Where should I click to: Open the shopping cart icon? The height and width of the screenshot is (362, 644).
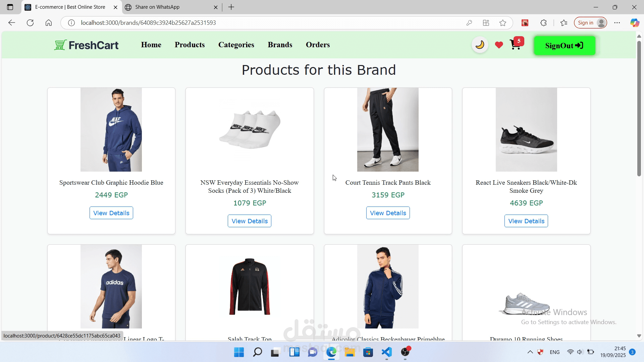[x=515, y=45]
